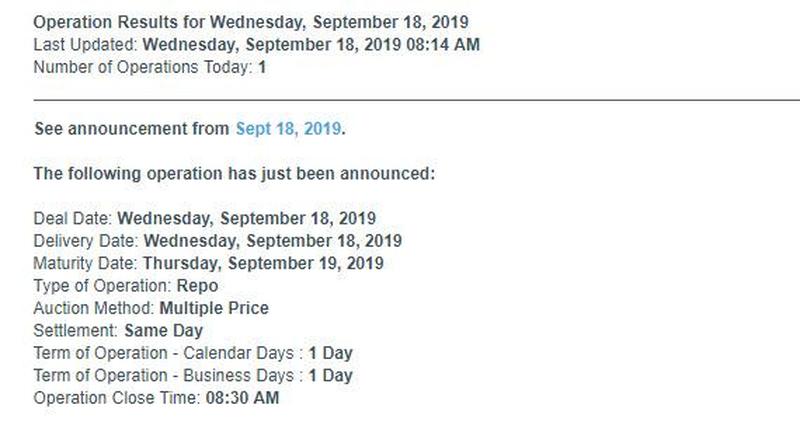
Task: Click the 'Operation Close Time:' label
Action: click(x=117, y=398)
